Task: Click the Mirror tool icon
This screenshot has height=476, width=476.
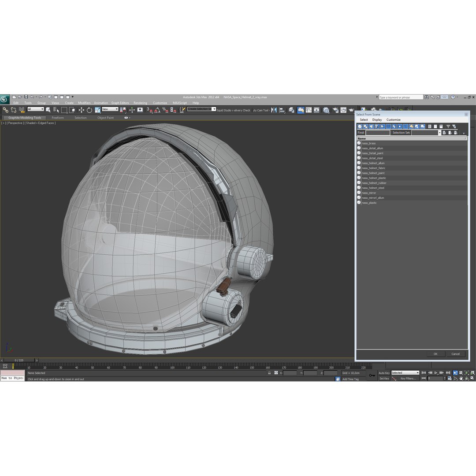Action: tap(274, 110)
